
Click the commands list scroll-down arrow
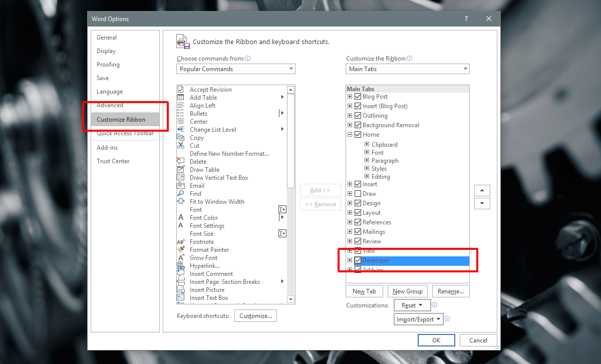[291, 299]
